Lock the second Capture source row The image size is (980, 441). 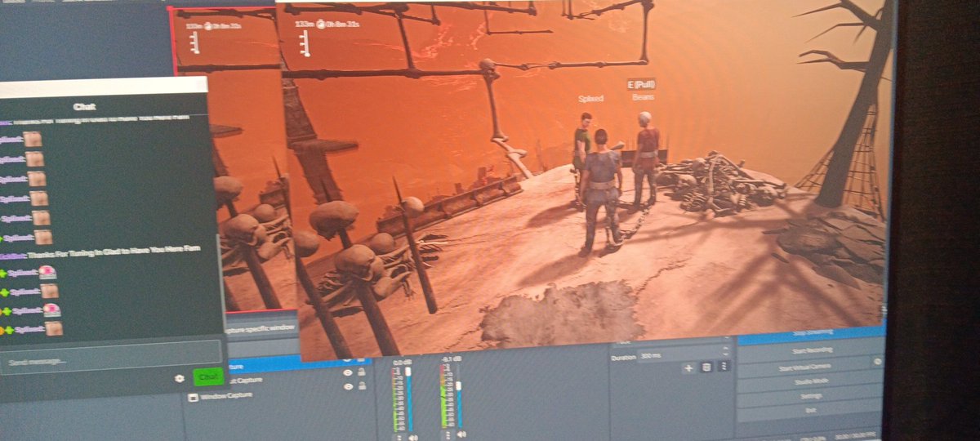[361, 372]
